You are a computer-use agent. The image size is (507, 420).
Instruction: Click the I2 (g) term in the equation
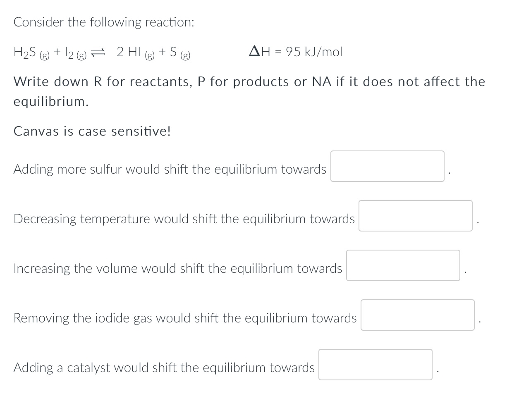(74, 52)
